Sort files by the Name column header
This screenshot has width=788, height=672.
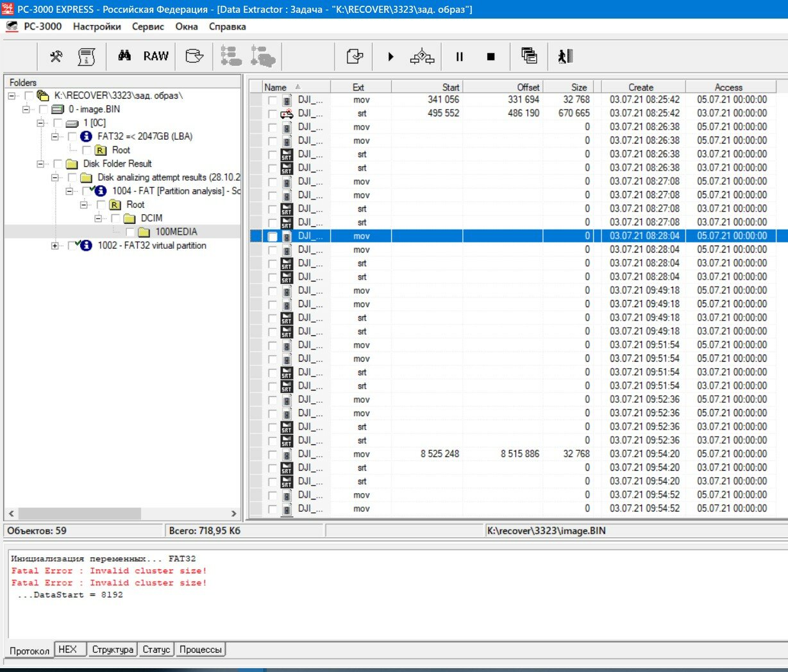[296, 87]
